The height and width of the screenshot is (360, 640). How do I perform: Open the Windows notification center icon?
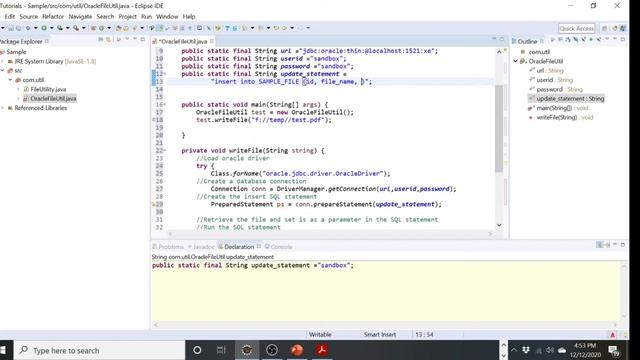coord(614,350)
